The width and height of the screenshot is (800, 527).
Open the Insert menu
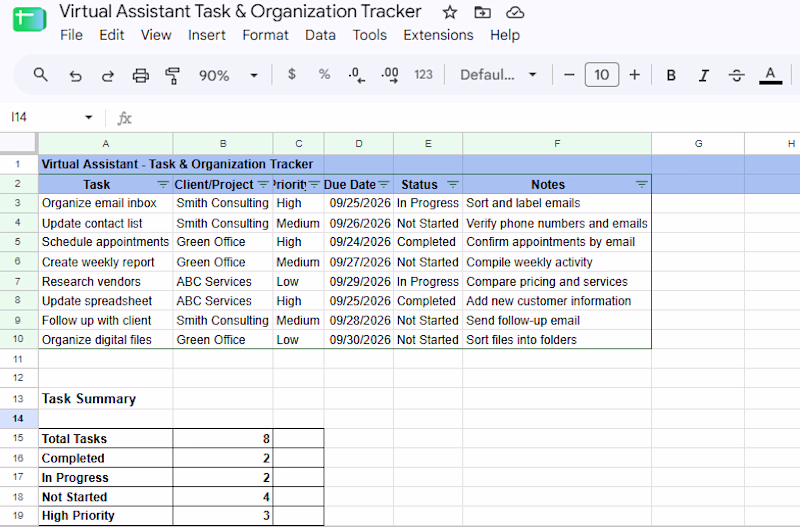tap(207, 35)
